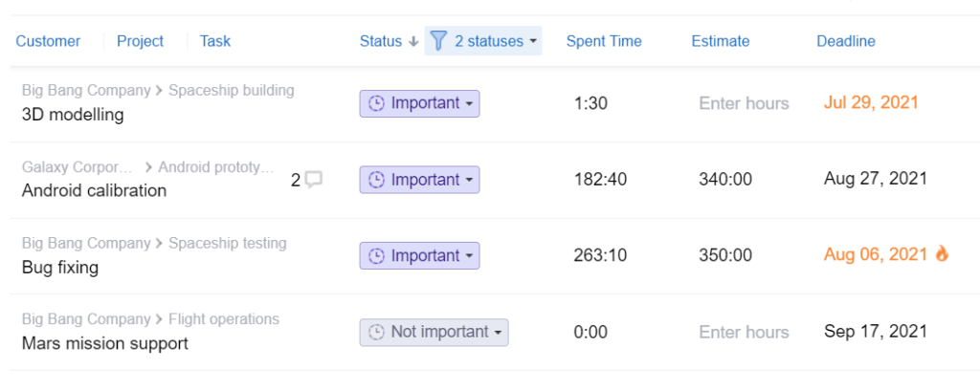Open comments bubble on Android calibration
The height and width of the screenshot is (390, 980).
[314, 180]
